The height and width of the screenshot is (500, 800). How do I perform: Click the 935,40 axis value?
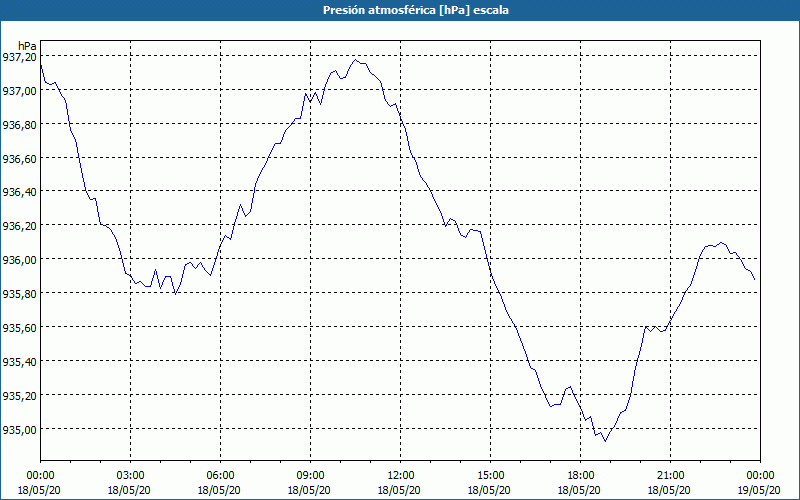coord(19,361)
